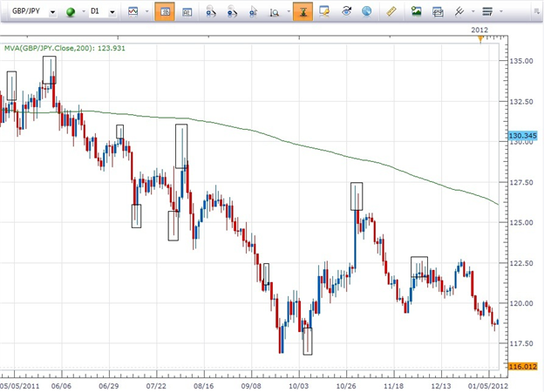Click the 05/05/2011 date axis label

pos(20,386)
